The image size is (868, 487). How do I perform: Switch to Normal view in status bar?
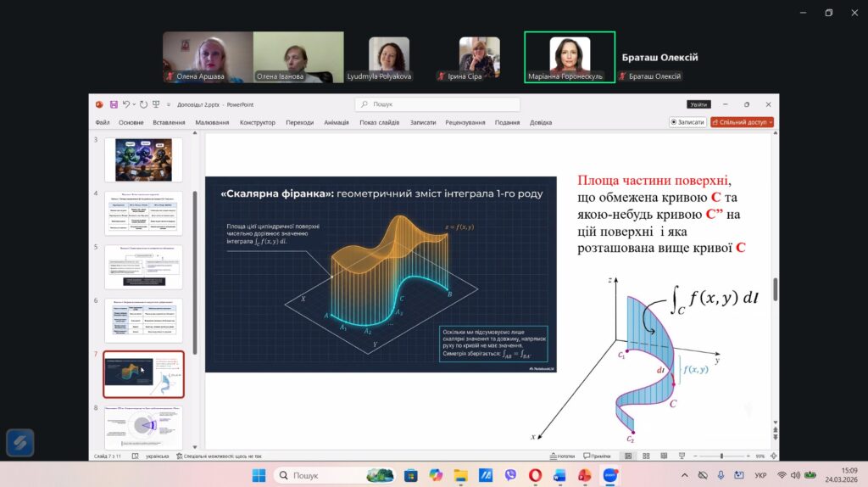(628, 456)
